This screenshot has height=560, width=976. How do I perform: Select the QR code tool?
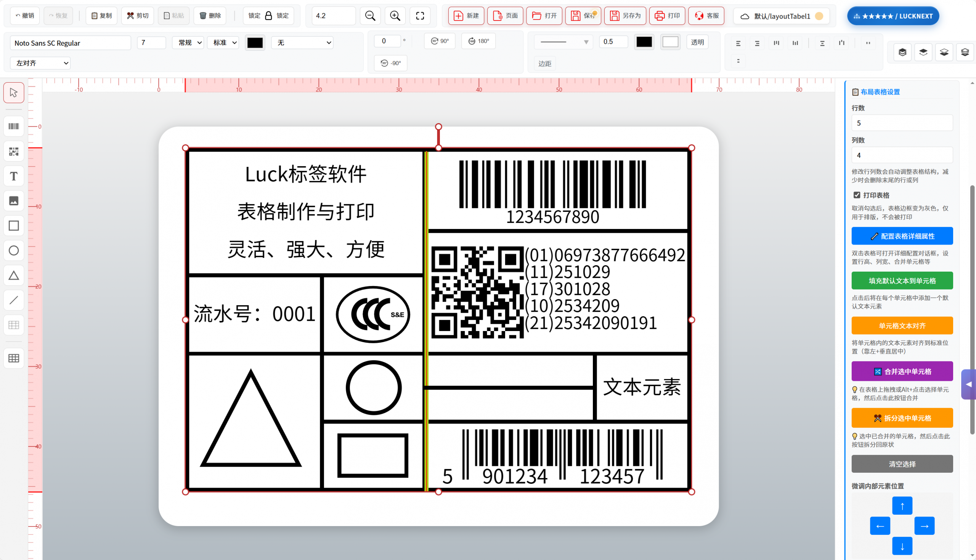[x=13, y=151]
